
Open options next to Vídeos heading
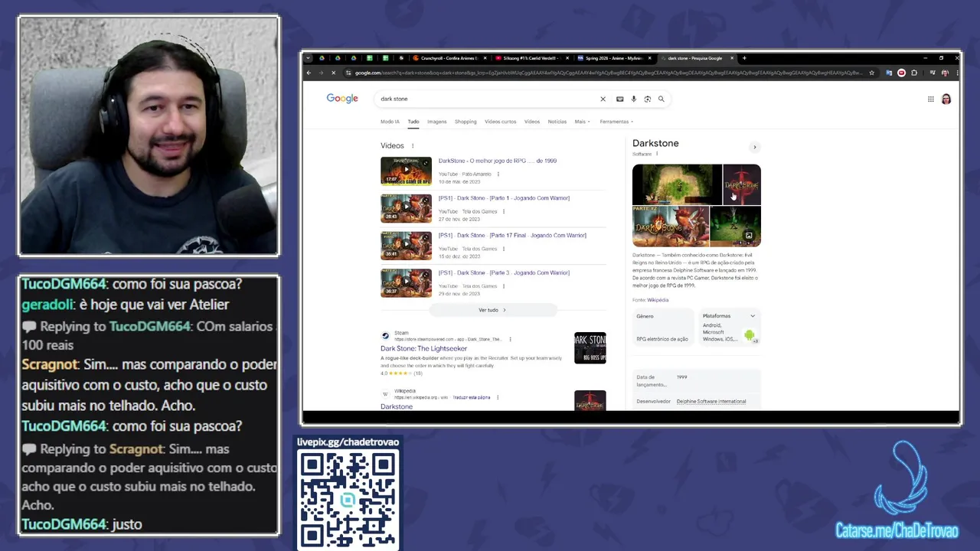[x=413, y=146]
